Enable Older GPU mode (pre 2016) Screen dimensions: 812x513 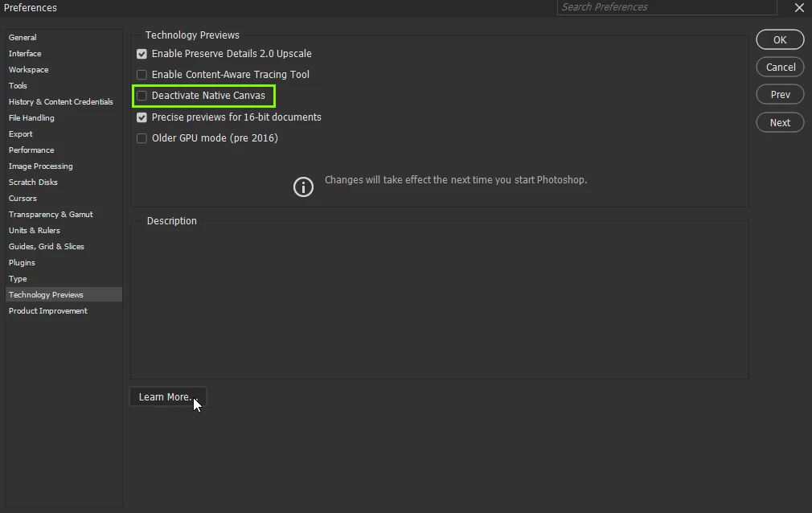141,138
